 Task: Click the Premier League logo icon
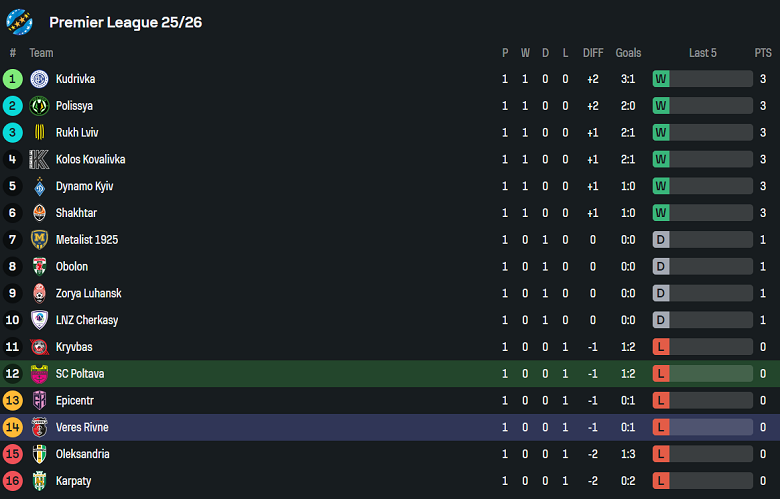point(19,21)
